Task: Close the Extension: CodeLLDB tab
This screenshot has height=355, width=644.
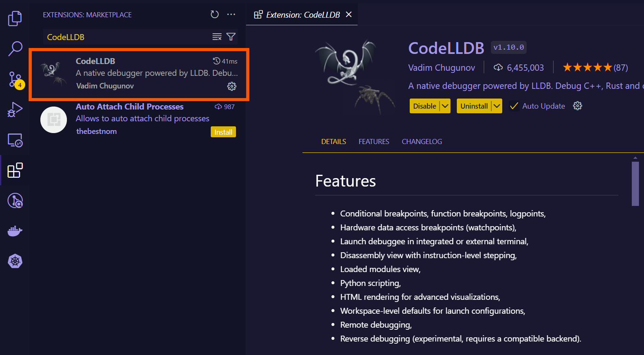Action: click(349, 15)
